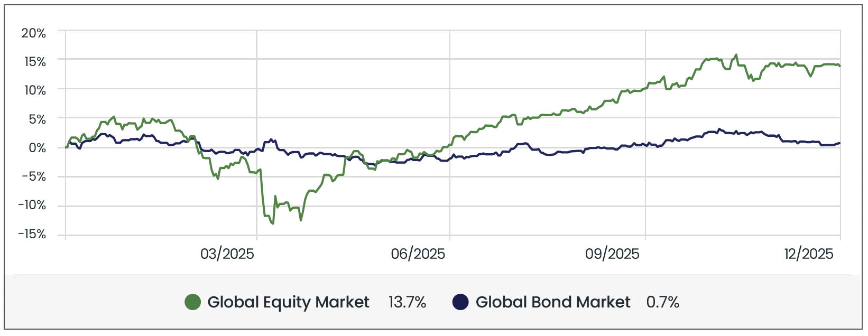Select the 12/2025 x-axis date label
868x336 pixels.
pos(809,254)
